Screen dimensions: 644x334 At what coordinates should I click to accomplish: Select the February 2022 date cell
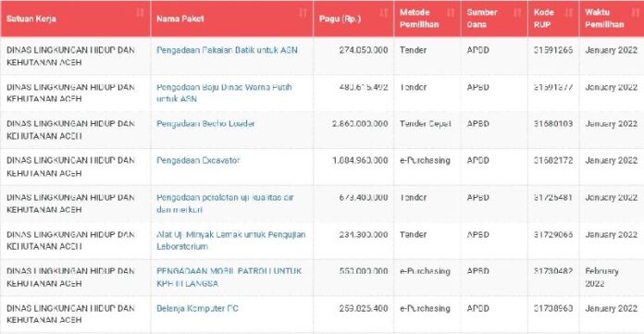click(x=601, y=278)
